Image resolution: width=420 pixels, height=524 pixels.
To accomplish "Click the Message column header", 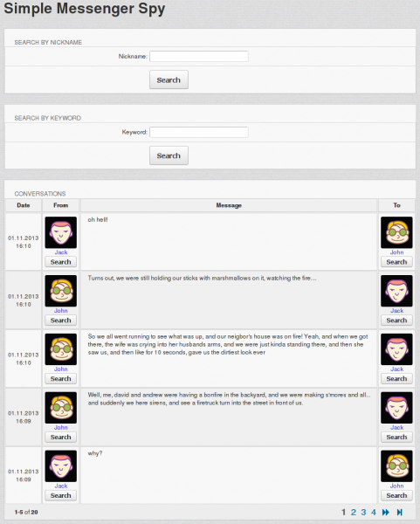I will tap(229, 205).
